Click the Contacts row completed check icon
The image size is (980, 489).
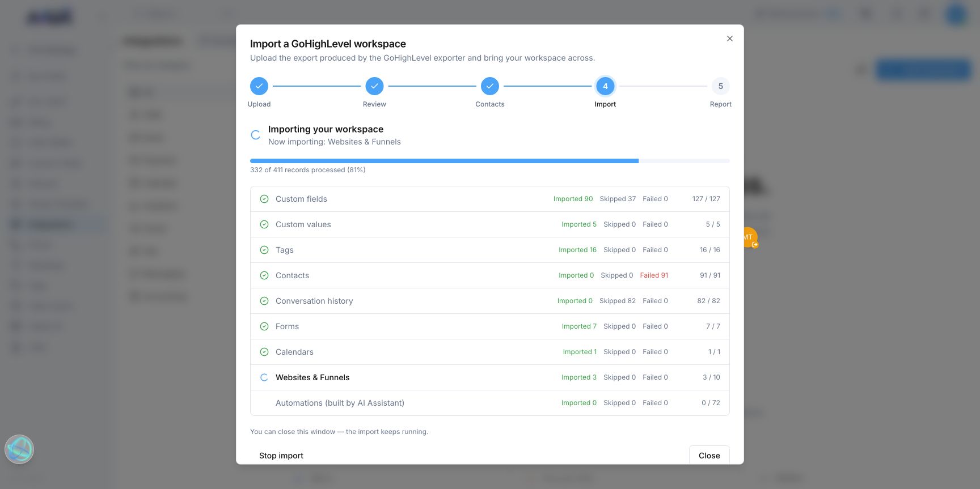(264, 275)
